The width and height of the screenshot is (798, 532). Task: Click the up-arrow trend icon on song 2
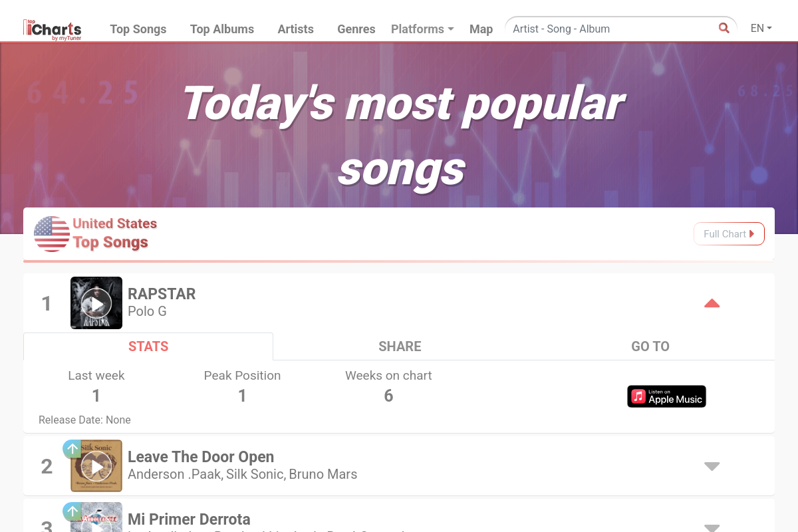[72, 449]
